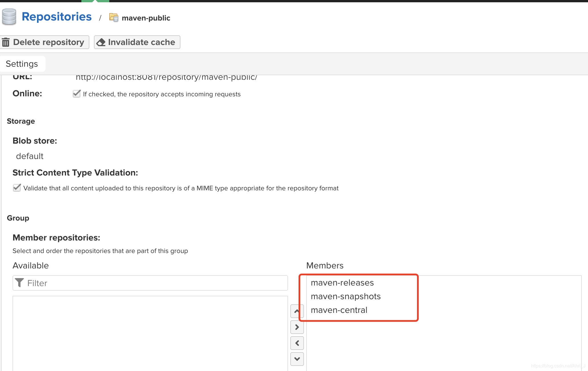Toggle Strict Content Type Validation checkbox
The image size is (588, 371).
pos(17,188)
